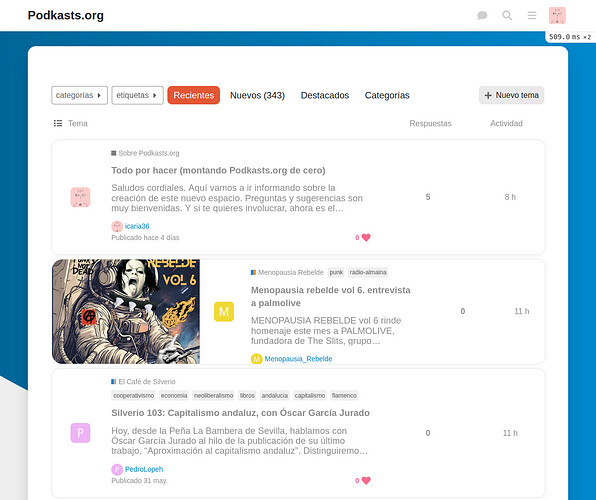The height and width of the screenshot is (500, 596).
Task: Open the yellow M avatar of Menopausia Rebelde
Action: (x=224, y=311)
